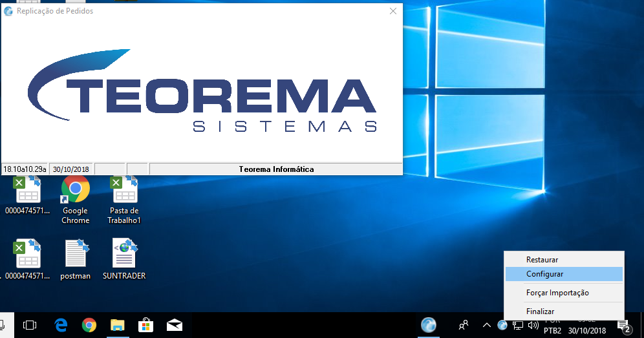
Task: Show hidden tray icons chevron
Action: [x=487, y=325]
